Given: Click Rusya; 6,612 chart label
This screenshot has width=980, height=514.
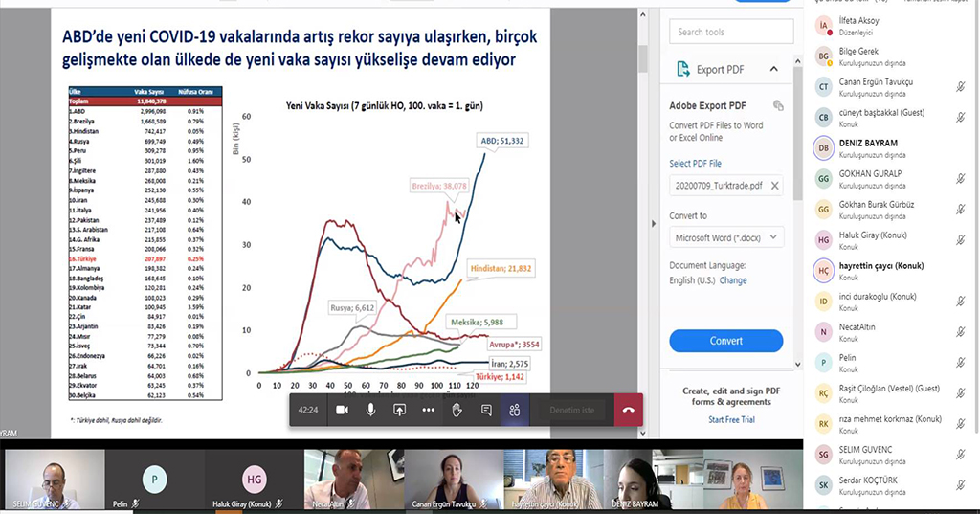Looking at the screenshot, I should coord(352,307).
